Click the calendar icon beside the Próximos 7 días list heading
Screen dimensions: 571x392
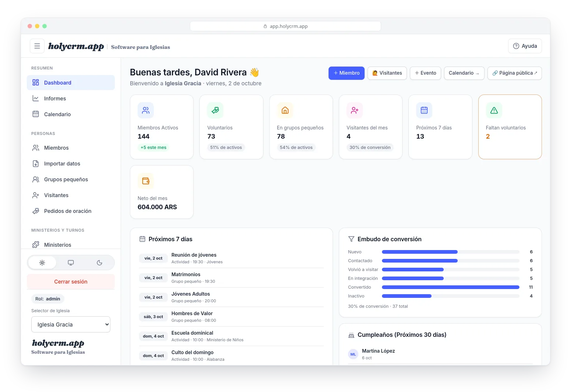click(x=142, y=239)
